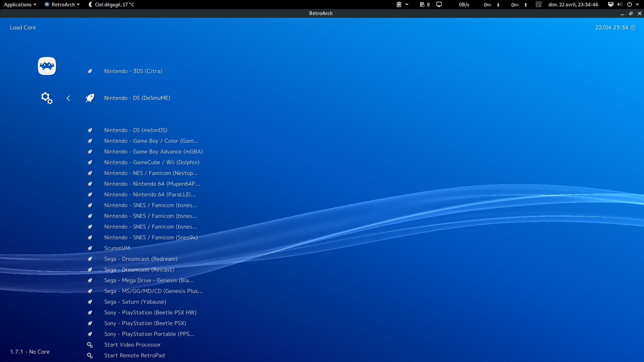Open the Settings gears icon
This screenshot has height=362, width=644.
(x=47, y=98)
